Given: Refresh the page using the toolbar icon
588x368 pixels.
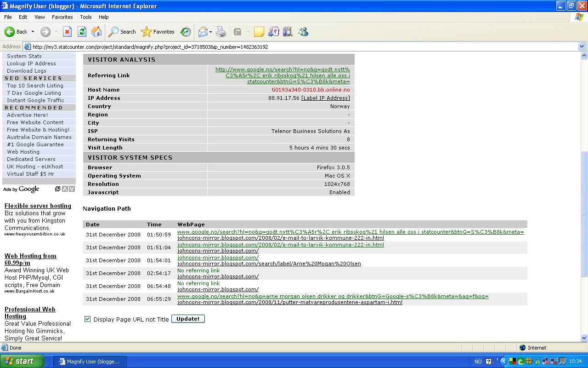Looking at the screenshot, I should coord(82,32).
